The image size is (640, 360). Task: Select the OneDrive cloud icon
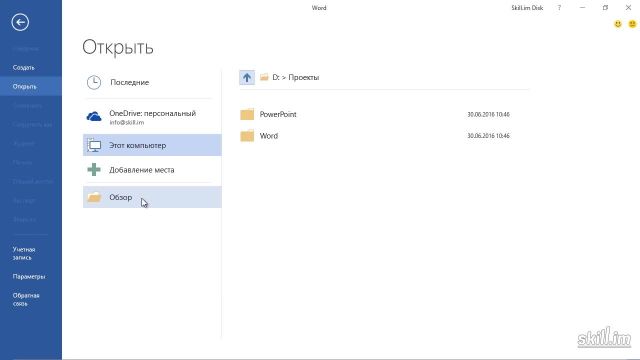(x=94, y=117)
